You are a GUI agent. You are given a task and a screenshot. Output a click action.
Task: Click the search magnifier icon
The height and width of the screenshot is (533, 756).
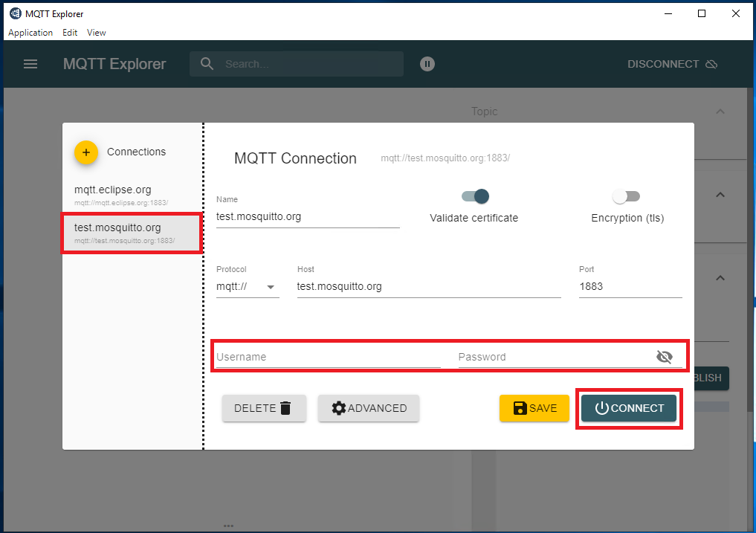(x=207, y=64)
